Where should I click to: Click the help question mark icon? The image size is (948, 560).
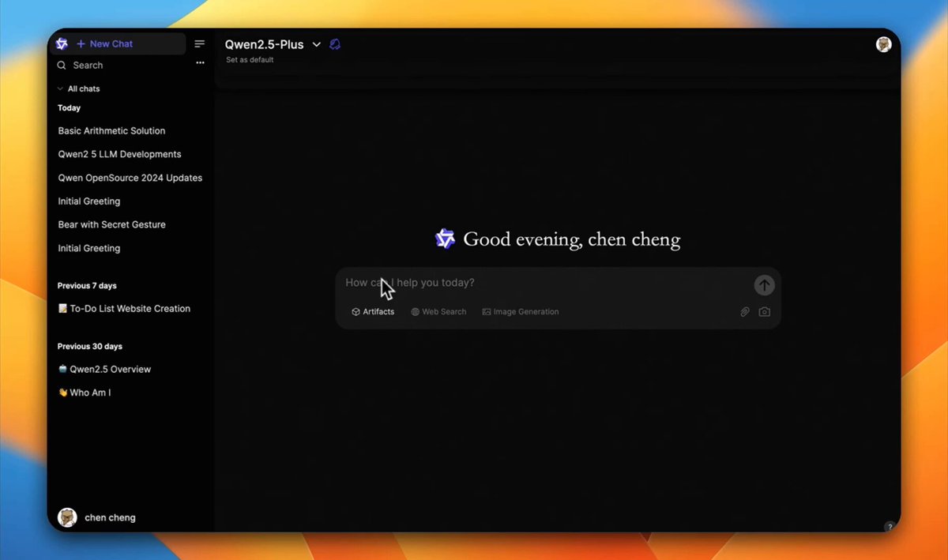pos(890,527)
